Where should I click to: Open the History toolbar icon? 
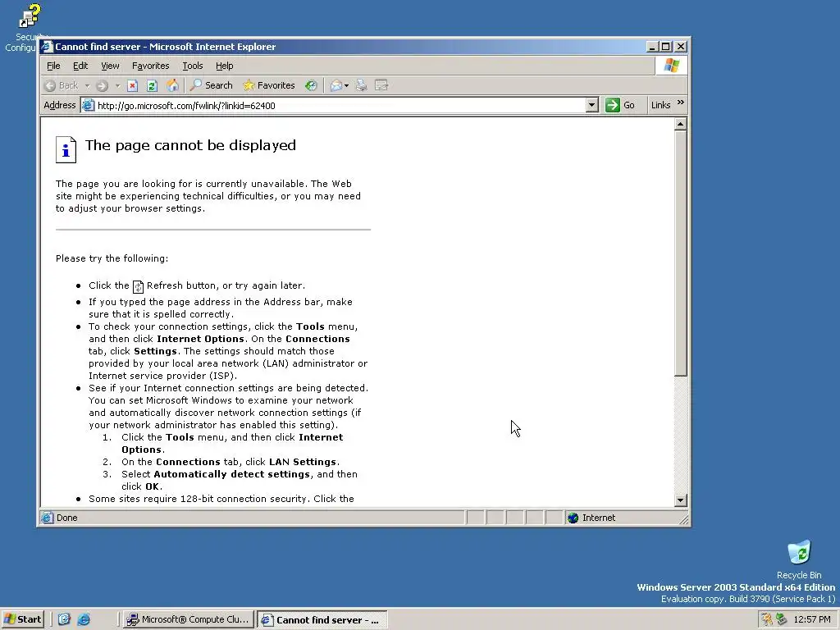(x=311, y=85)
